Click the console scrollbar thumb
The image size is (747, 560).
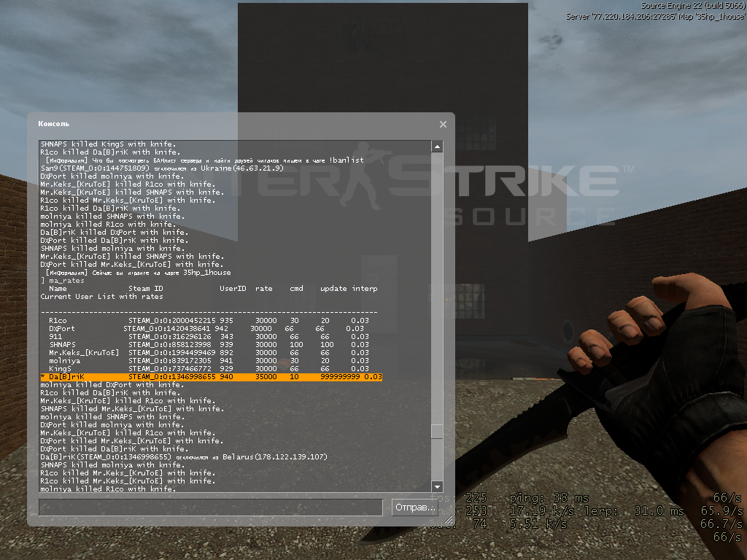(437, 431)
